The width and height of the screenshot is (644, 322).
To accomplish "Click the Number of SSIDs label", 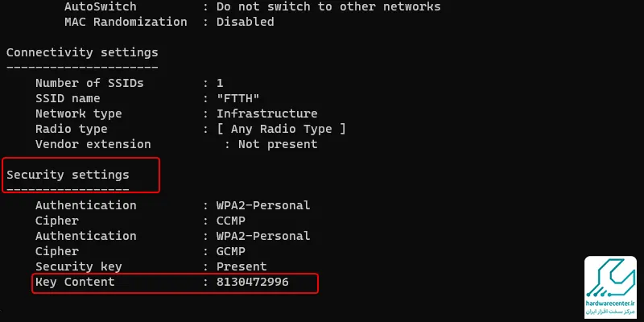I will (x=89, y=84).
